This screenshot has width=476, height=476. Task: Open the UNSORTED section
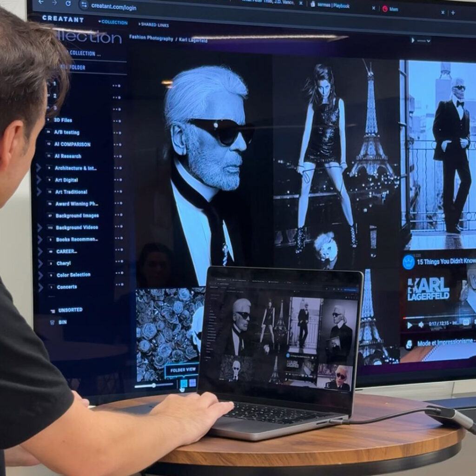(x=70, y=310)
